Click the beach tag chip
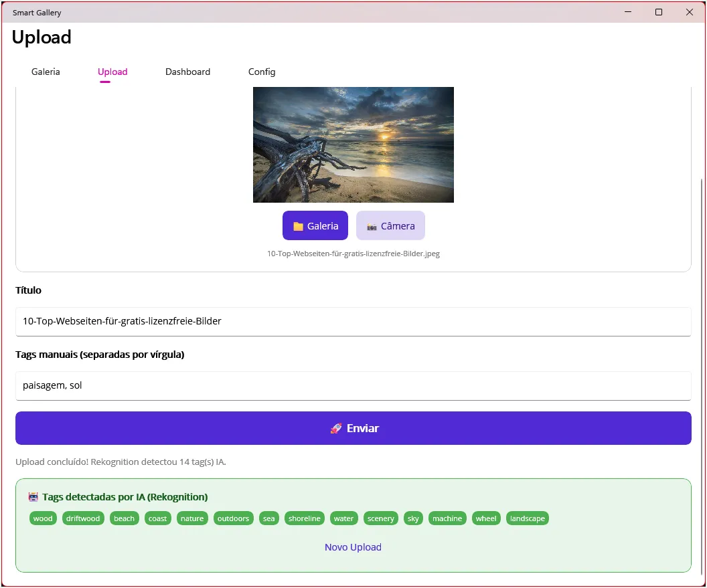The width and height of the screenshot is (707, 588). pos(124,518)
